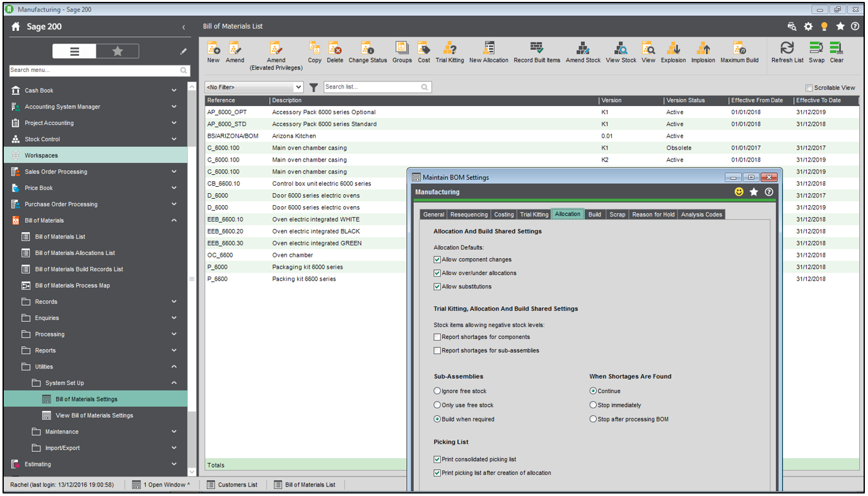Open Bill of Materials Allocations List

(x=75, y=253)
